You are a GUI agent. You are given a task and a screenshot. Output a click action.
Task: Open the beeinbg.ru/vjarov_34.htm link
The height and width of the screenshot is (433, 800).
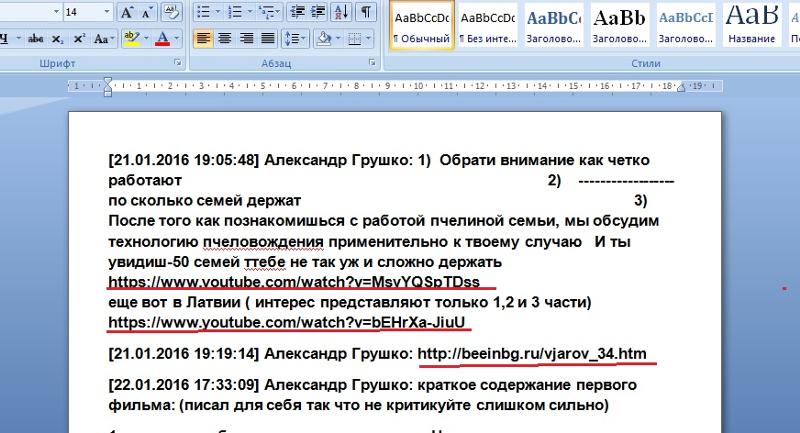point(532,353)
